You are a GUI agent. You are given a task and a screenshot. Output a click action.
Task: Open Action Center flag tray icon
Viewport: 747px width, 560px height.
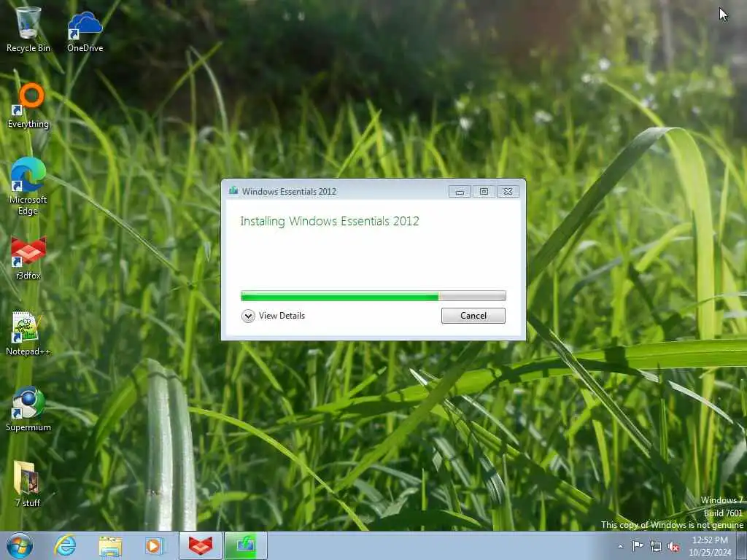click(638, 546)
